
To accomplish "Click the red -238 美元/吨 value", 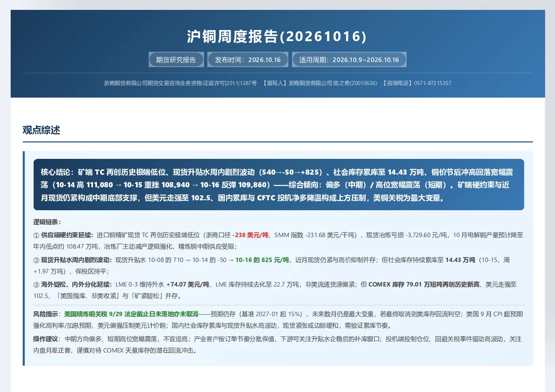I will tap(250, 235).
